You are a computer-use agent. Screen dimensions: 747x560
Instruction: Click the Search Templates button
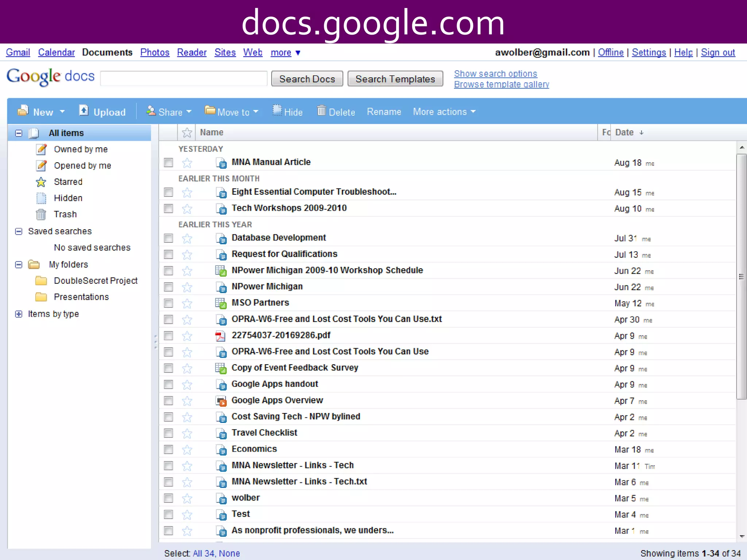click(x=395, y=79)
